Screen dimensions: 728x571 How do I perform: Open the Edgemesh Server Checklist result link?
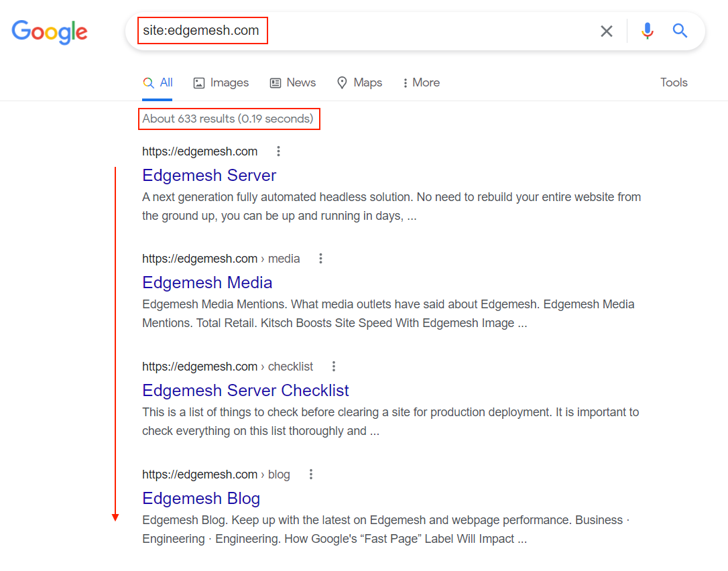245,391
